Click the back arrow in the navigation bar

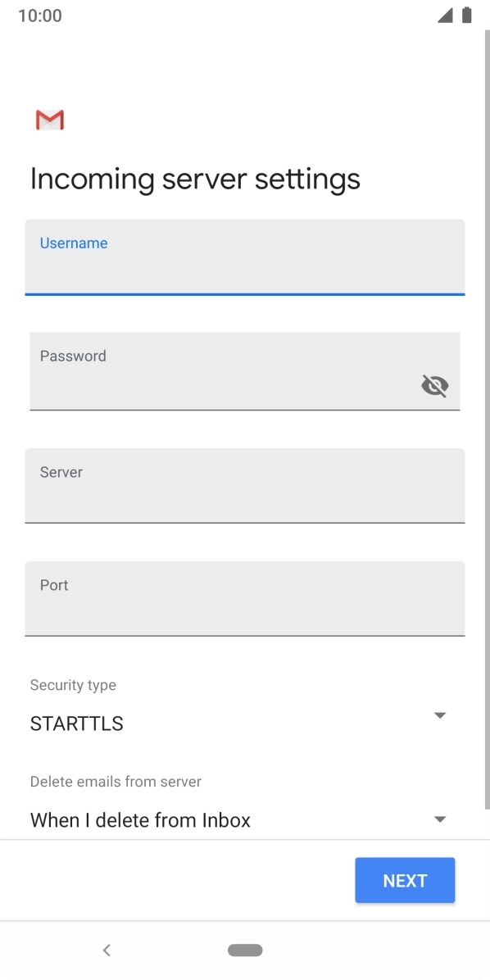(107, 950)
